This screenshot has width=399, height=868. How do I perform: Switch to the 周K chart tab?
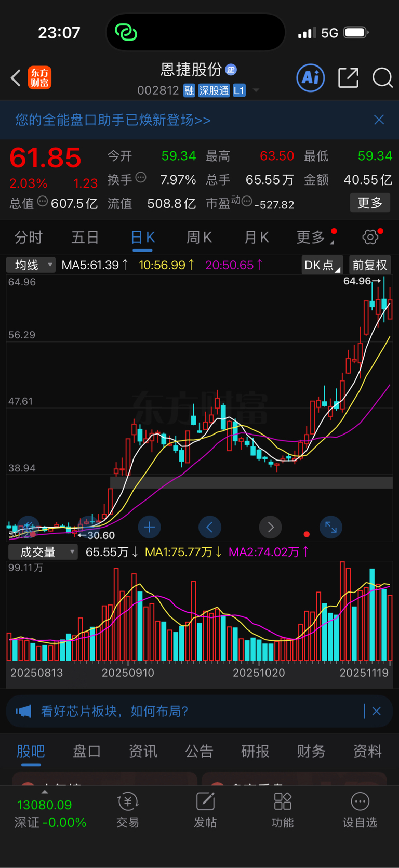coord(199,238)
